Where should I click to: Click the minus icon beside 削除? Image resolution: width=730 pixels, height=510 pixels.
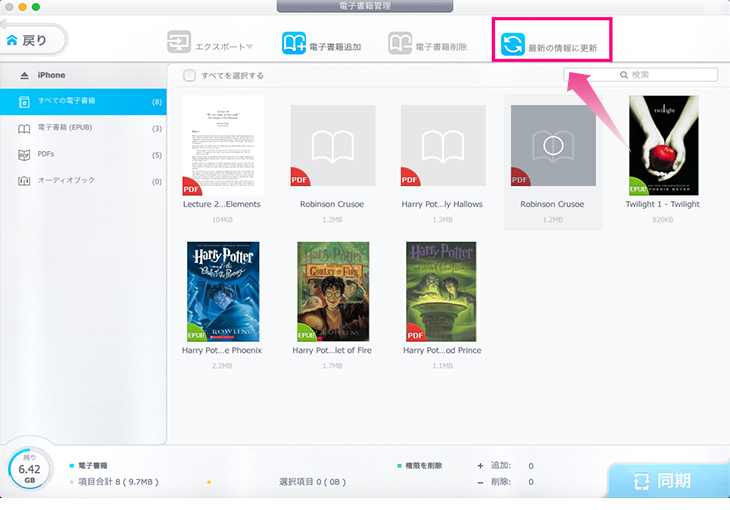click(x=480, y=483)
